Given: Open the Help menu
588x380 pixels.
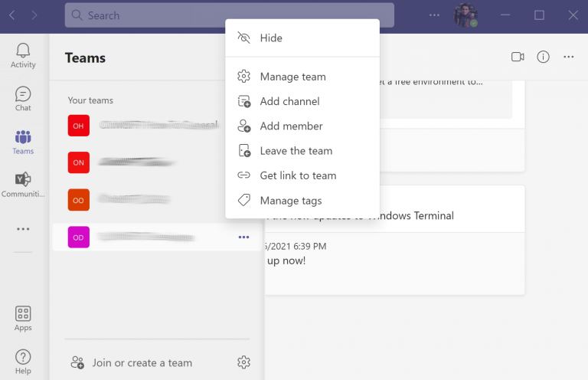Looking at the screenshot, I should click(23, 362).
